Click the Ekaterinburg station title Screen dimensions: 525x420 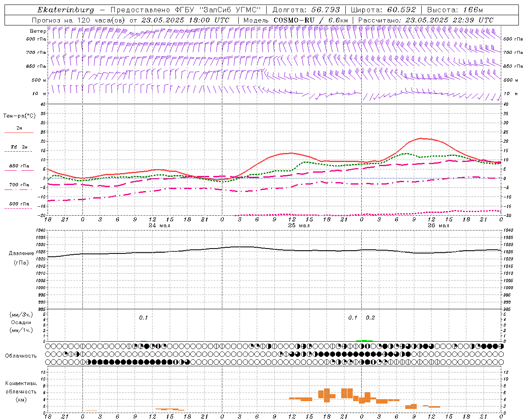click(66, 10)
